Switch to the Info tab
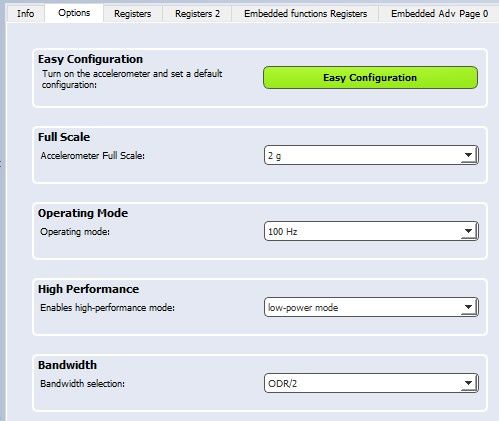Image resolution: width=499 pixels, height=421 pixels. click(x=25, y=14)
